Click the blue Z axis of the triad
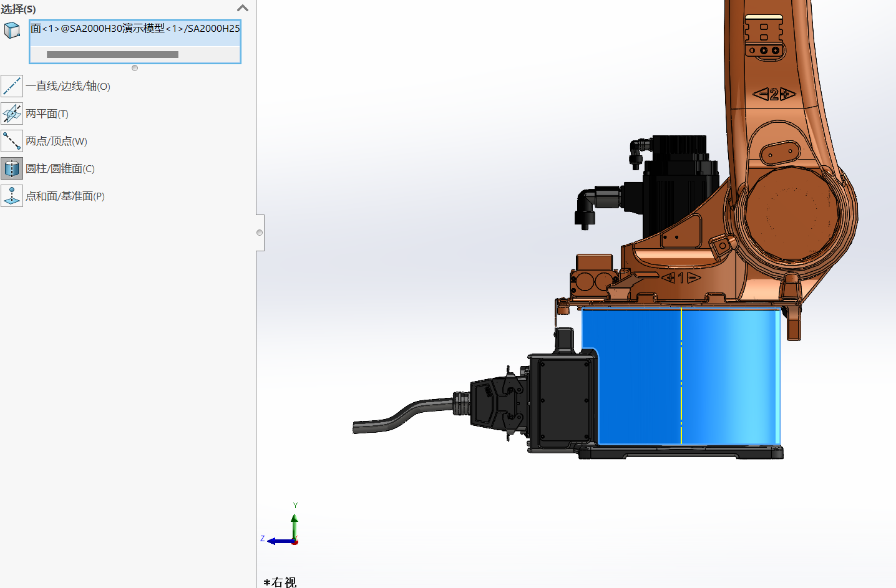 [x=278, y=541]
